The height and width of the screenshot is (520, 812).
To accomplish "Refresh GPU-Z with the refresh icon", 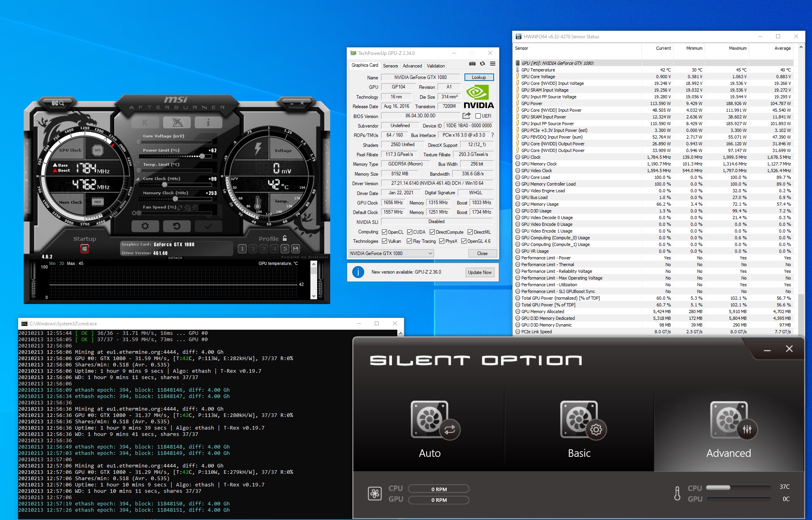I will [482, 64].
